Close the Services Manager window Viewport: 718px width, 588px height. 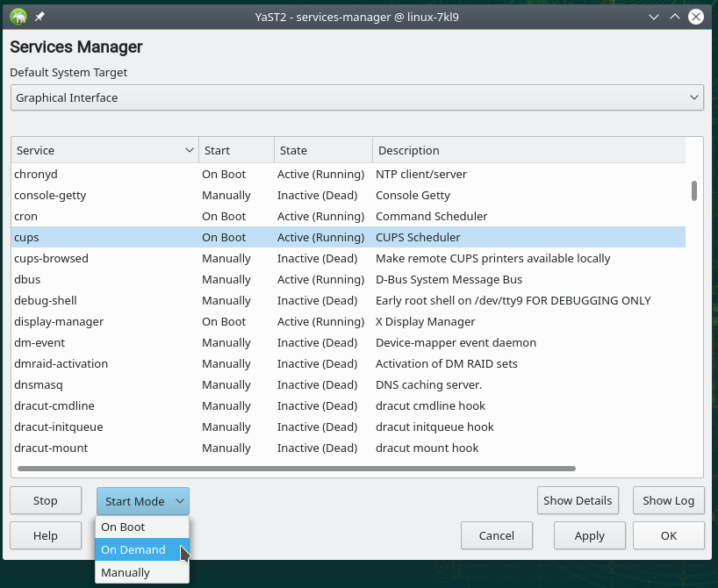(x=696, y=17)
